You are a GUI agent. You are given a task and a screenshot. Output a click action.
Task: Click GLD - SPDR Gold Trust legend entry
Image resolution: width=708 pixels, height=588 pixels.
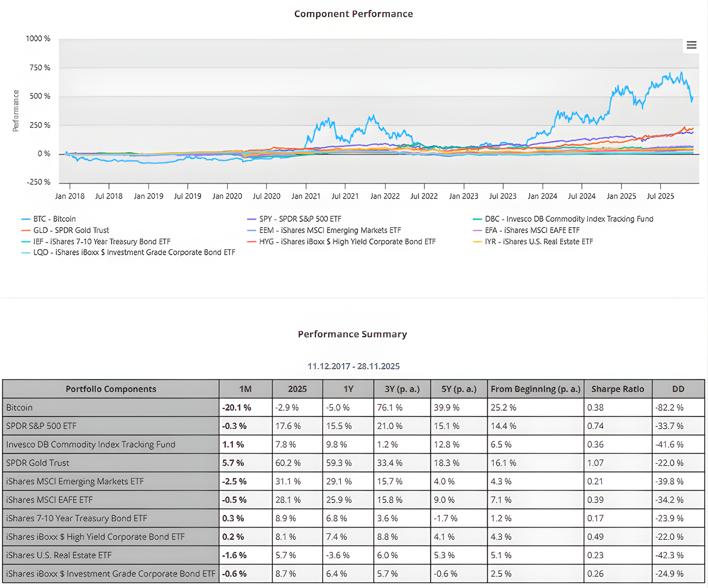[71, 230]
